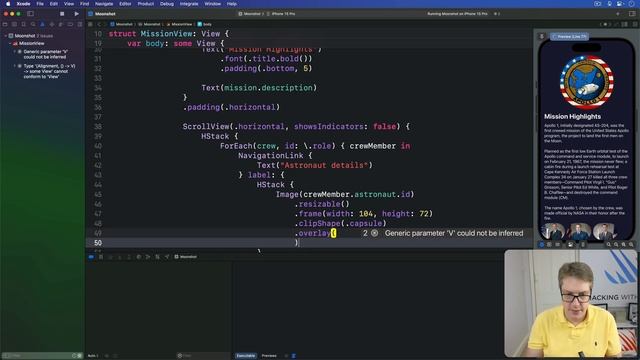Screen dimensions: 640x360
Task: Expand the Type '(Alignment...' issue row
Action: pos(15,66)
